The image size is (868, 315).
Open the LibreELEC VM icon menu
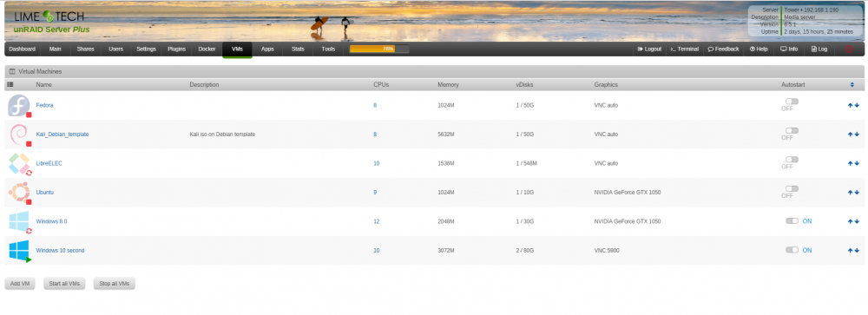click(x=19, y=163)
